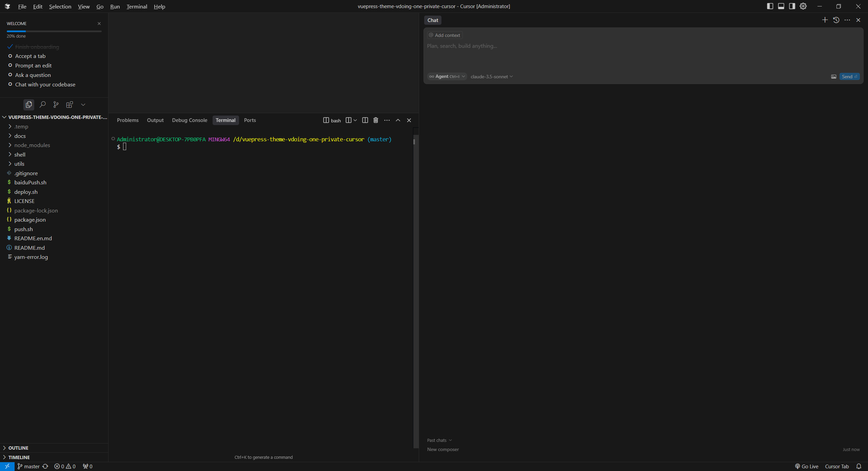Viewport: 868px width, 471px height.
Task: Select the Ask a question step
Action: tap(33, 75)
